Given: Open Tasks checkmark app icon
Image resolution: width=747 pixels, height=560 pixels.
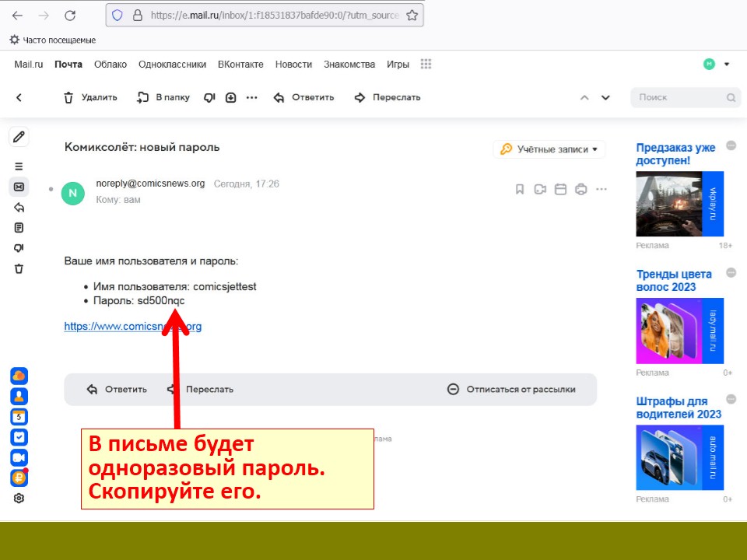Looking at the screenshot, I should click(x=19, y=438).
